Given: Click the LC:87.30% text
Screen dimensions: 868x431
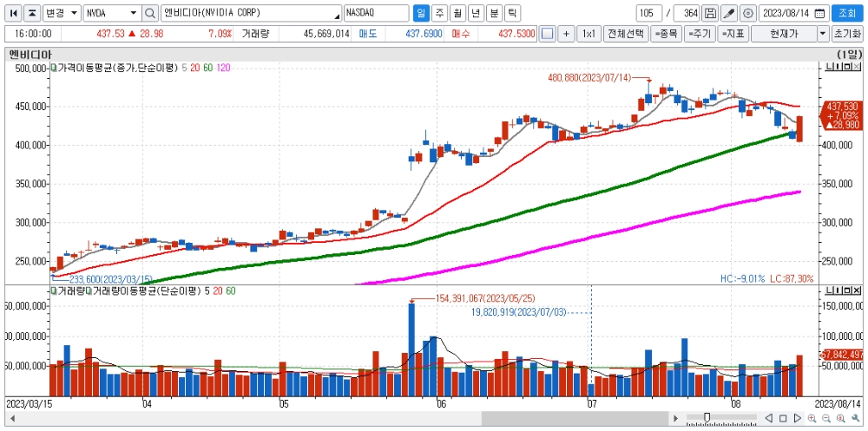Looking at the screenshot, I should coord(791,279).
